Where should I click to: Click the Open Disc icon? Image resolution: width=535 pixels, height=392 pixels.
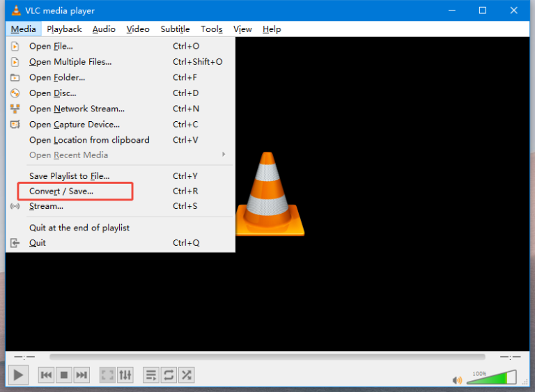pyautogui.click(x=15, y=93)
